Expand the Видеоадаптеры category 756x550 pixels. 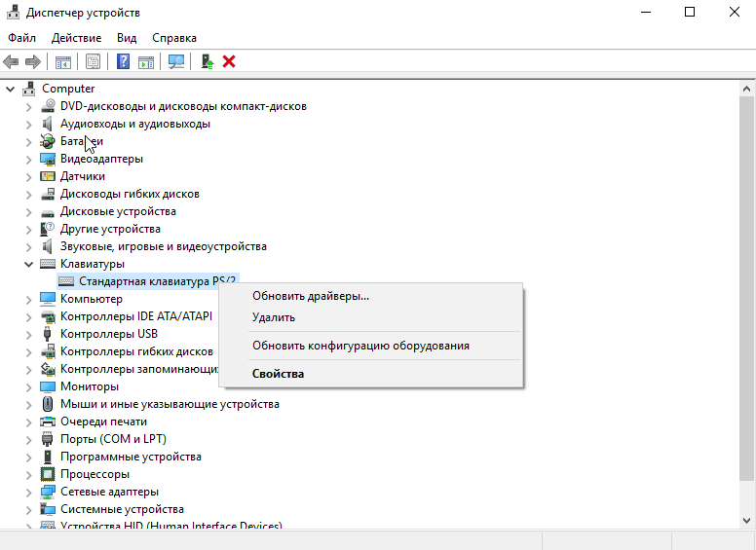tap(29, 160)
